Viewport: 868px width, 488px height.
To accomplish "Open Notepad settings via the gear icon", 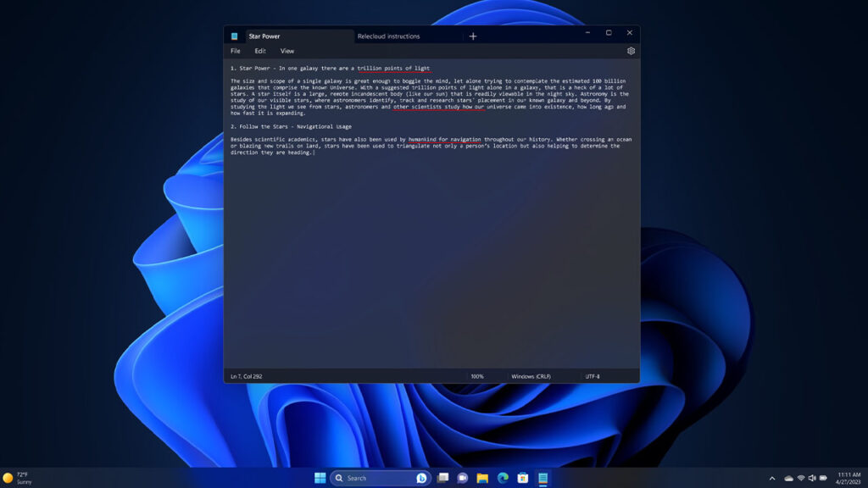I will pos(631,51).
